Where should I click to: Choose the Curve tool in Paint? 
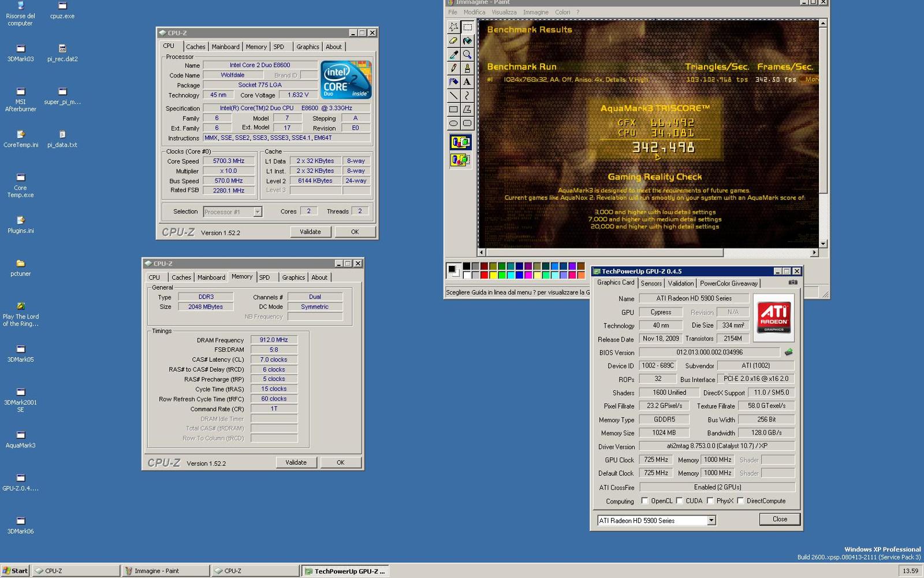coord(467,95)
